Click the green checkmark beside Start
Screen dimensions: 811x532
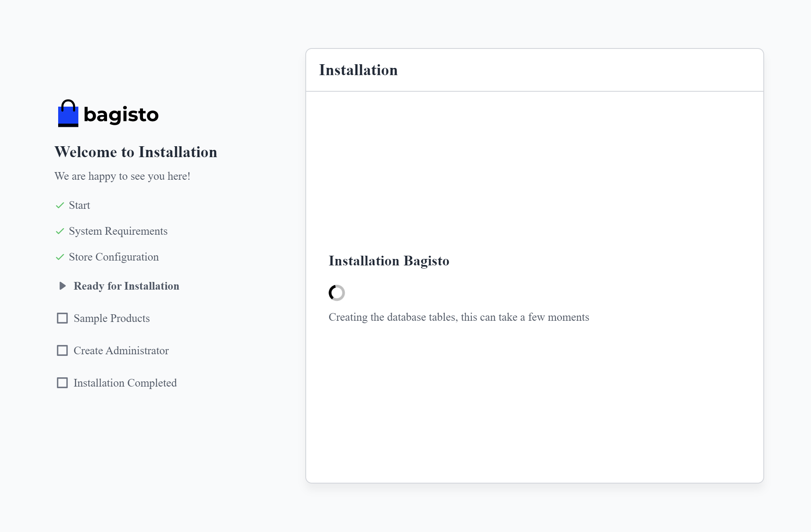pyautogui.click(x=60, y=205)
